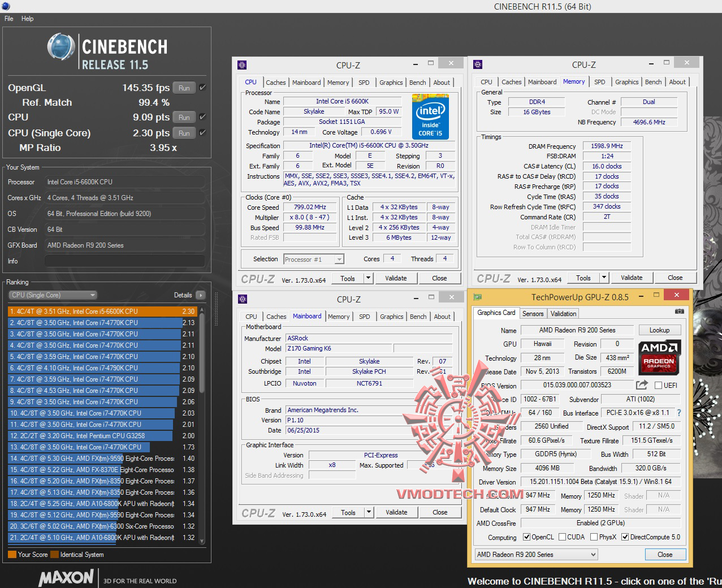The width and height of the screenshot is (722, 588).
Task: Click the CPU-Z CPU window title icon
Action: point(242,64)
